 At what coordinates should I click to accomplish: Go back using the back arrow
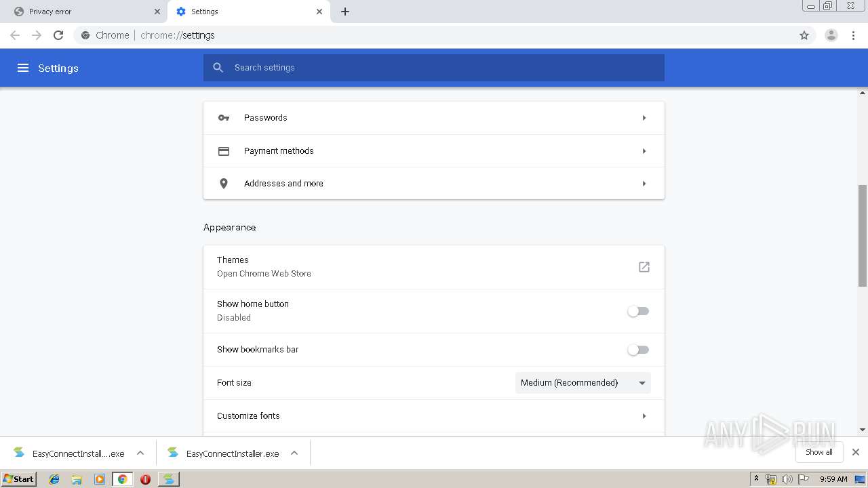coord(15,35)
